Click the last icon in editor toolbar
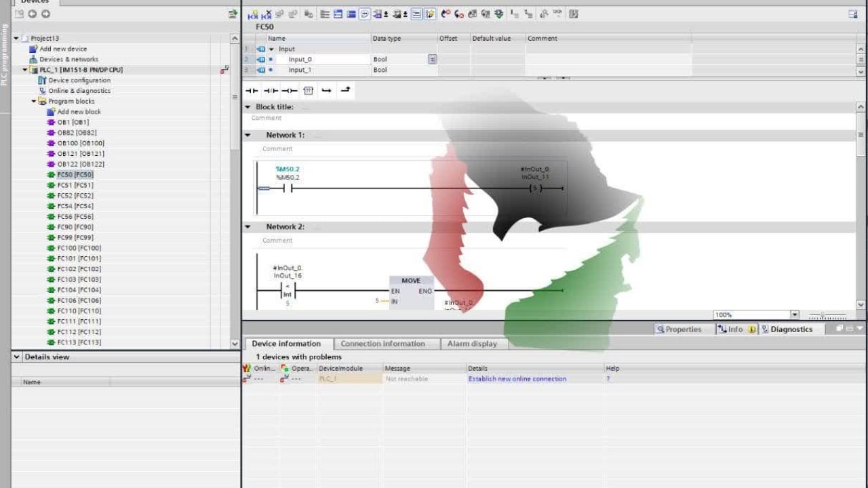 [x=573, y=14]
